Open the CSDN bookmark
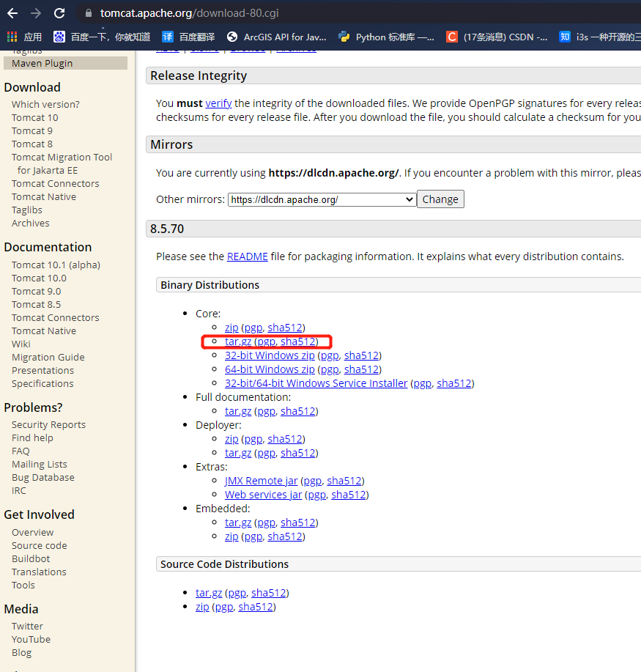This screenshot has height=672, width=641. [x=497, y=37]
